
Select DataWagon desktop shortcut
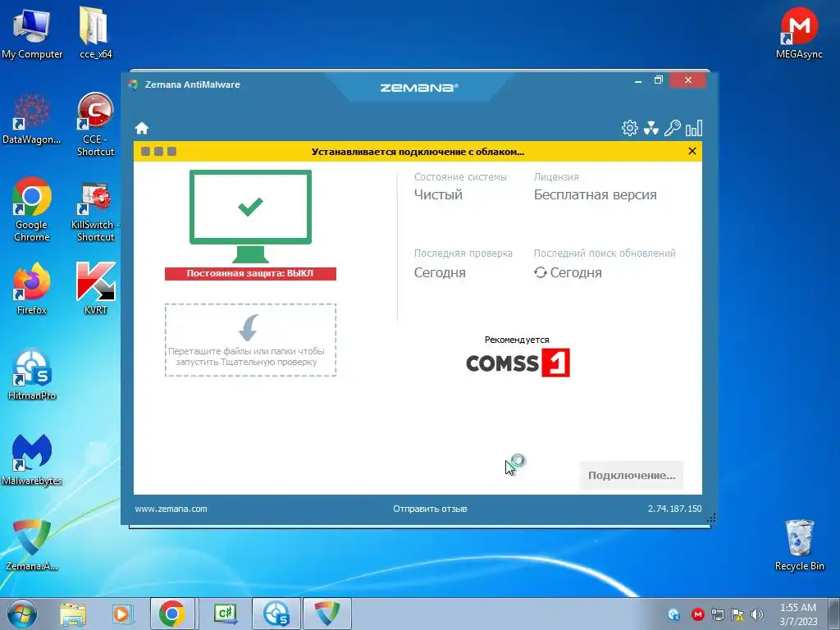coord(32,119)
